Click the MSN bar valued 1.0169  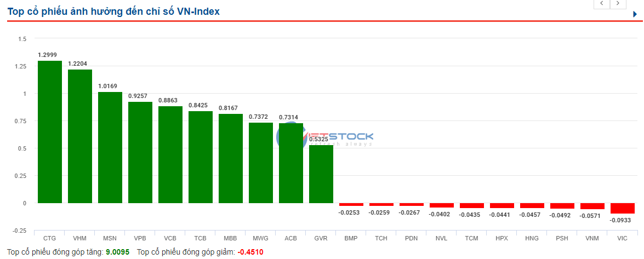110,147
